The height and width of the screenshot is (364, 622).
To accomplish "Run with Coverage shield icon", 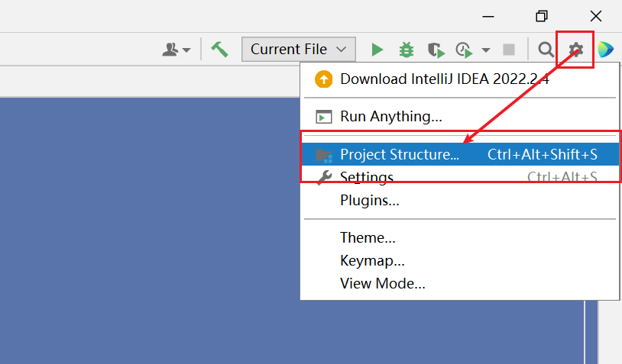I will tap(436, 50).
